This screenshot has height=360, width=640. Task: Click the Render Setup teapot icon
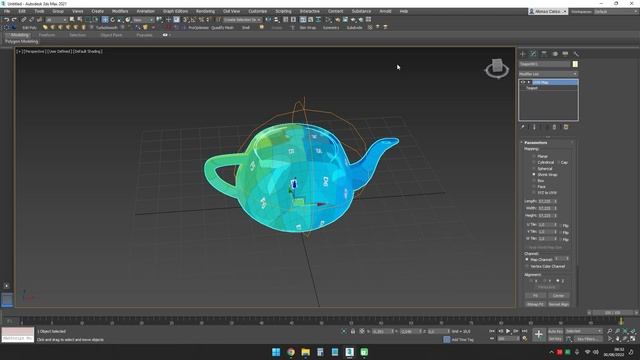point(338,20)
